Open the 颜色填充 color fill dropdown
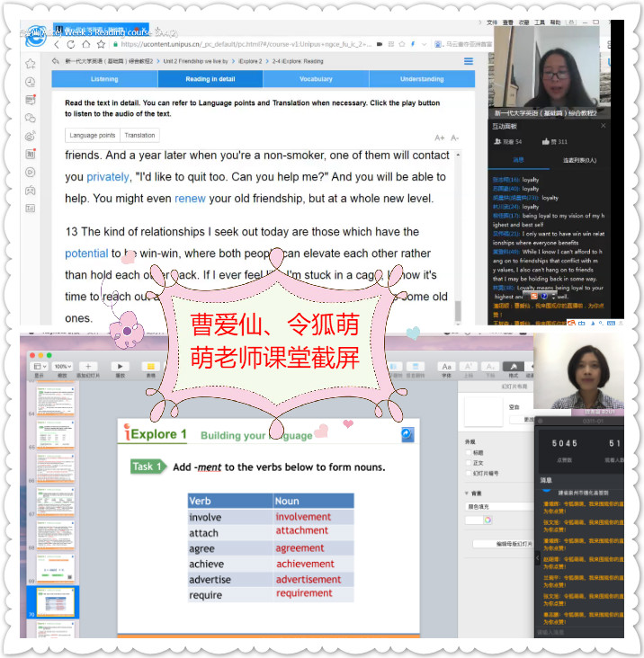This screenshot has height=658, width=644. 497,506
